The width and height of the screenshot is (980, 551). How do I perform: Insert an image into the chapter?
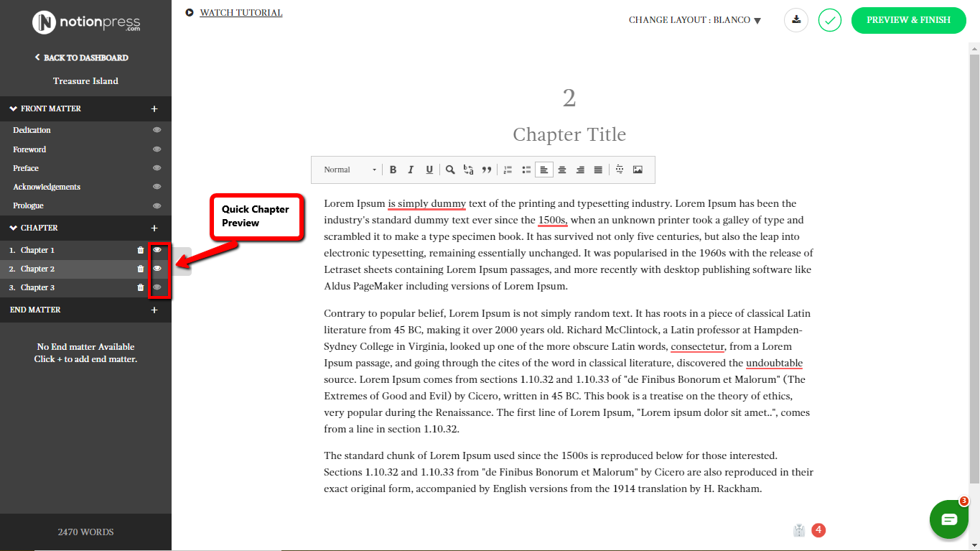point(638,170)
